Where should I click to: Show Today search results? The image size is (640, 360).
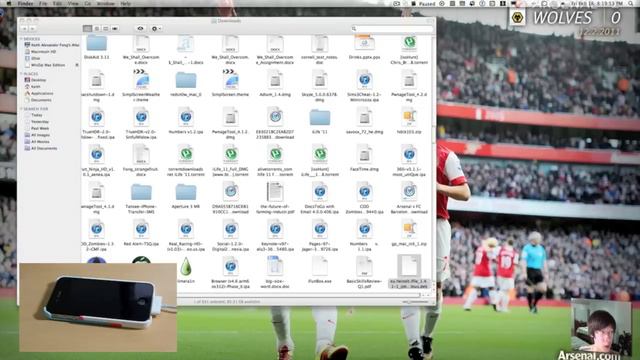pos(34,115)
